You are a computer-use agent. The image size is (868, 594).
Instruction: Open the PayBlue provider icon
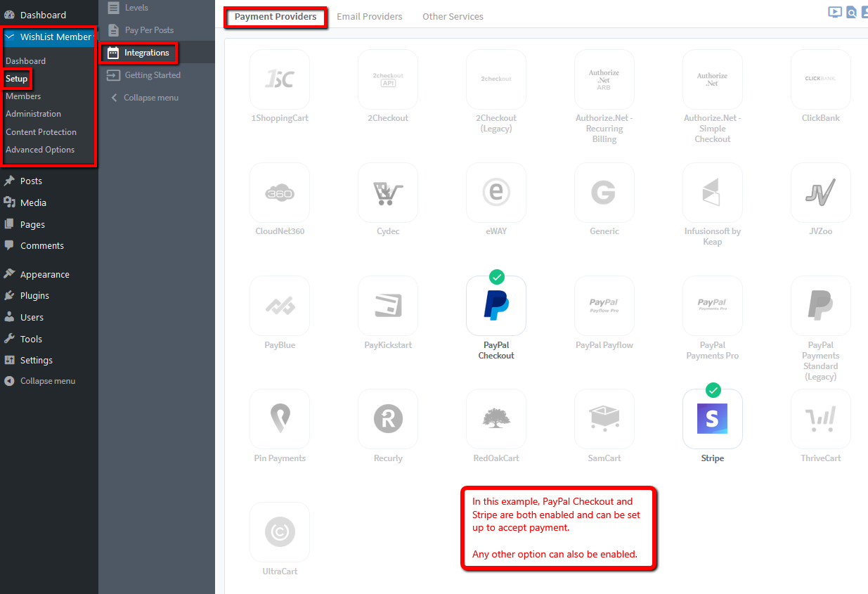coord(280,306)
